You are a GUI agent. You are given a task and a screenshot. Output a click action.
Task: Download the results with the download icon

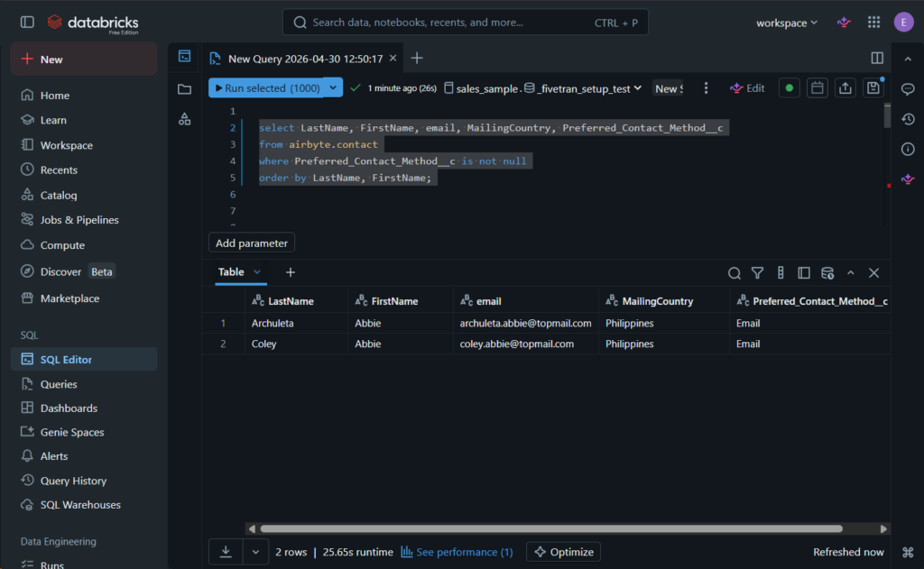226,552
